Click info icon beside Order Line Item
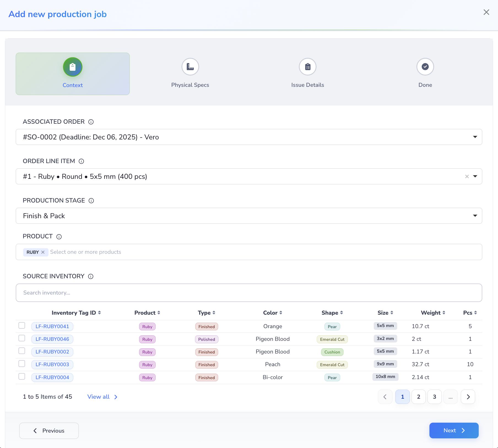This screenshot has width=498, height=448. point(81,161)
